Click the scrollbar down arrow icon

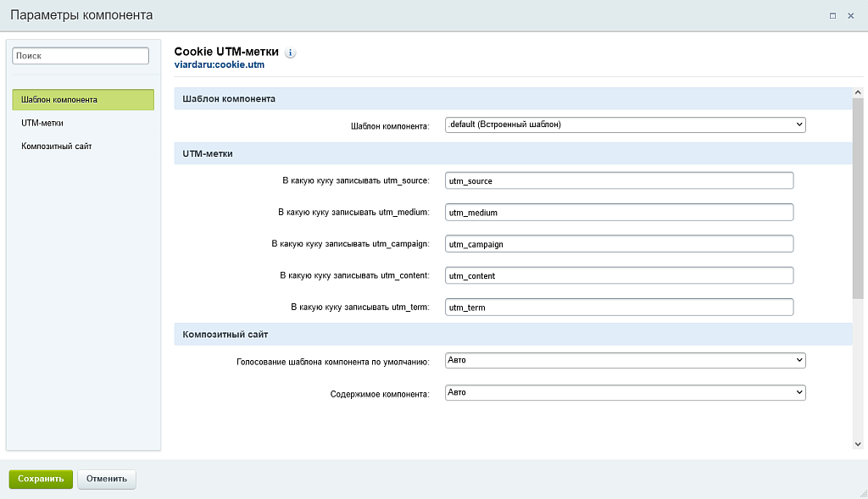pos(859,442)
